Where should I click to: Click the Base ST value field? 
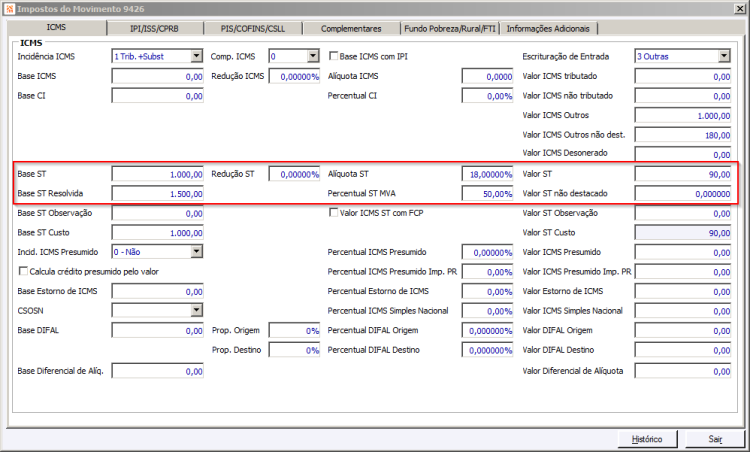tap(158, 174)
